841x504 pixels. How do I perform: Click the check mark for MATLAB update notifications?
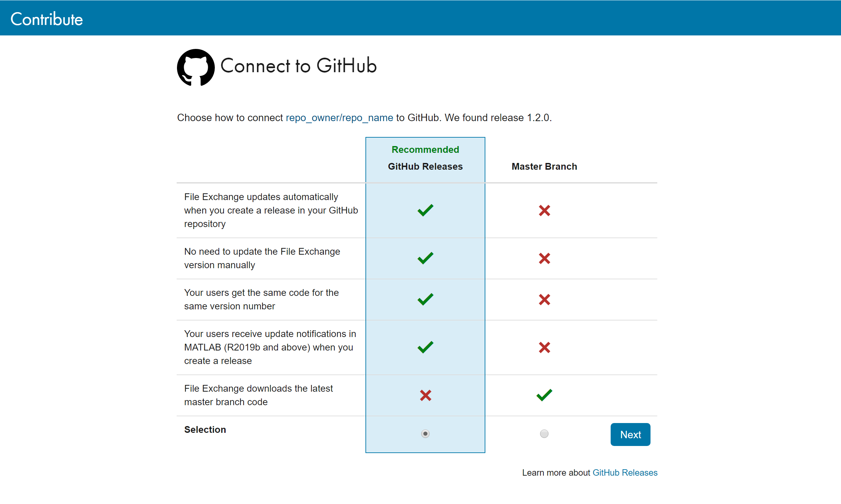click(425, 347)
